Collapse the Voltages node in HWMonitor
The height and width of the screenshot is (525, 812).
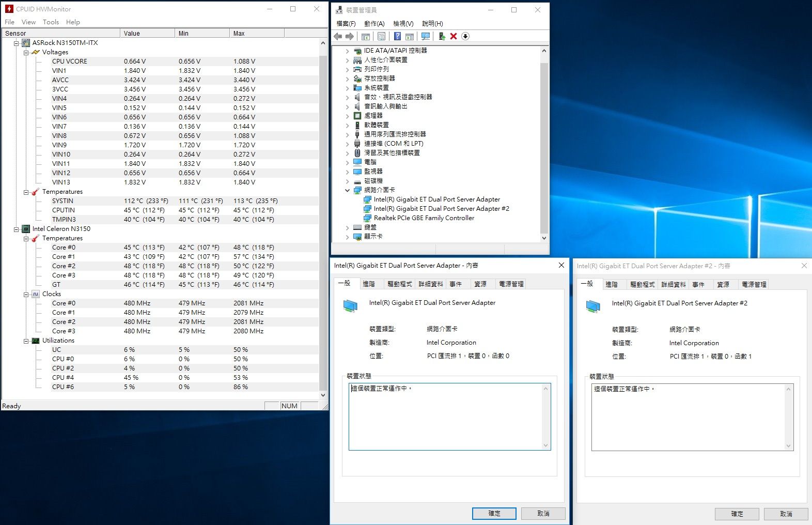point(26,52)
